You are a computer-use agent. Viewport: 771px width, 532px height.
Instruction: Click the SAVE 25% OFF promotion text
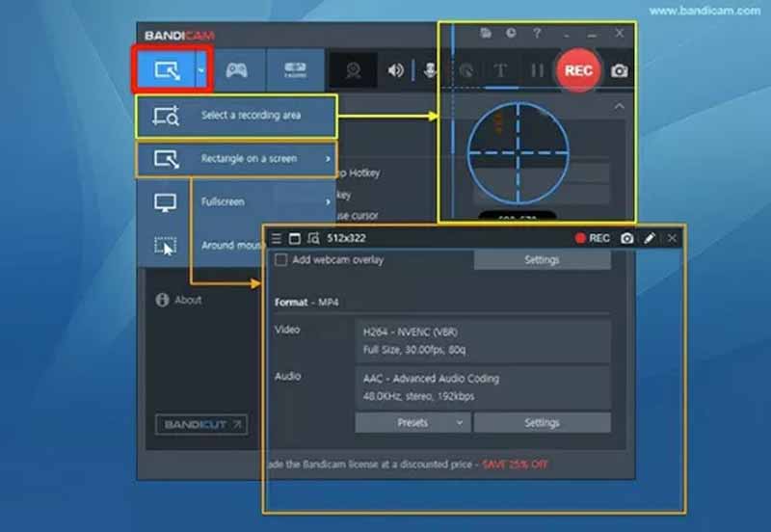tap(515, 465)
